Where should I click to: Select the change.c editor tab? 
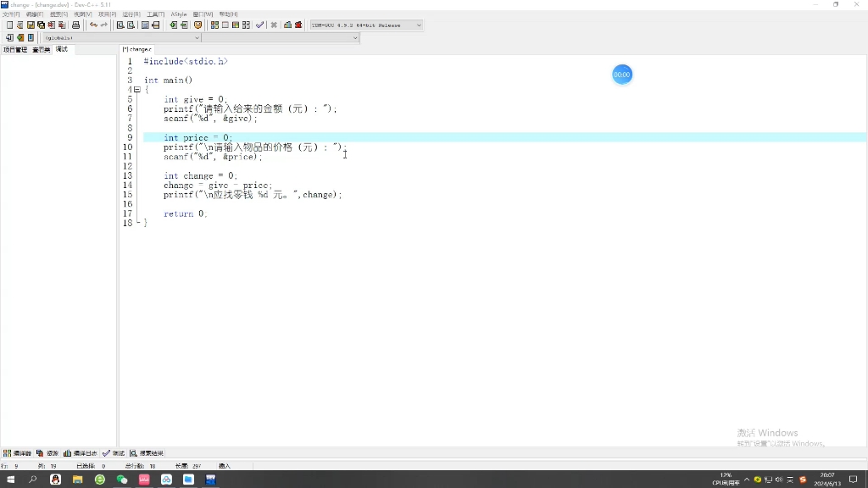(x=137, y=49)
